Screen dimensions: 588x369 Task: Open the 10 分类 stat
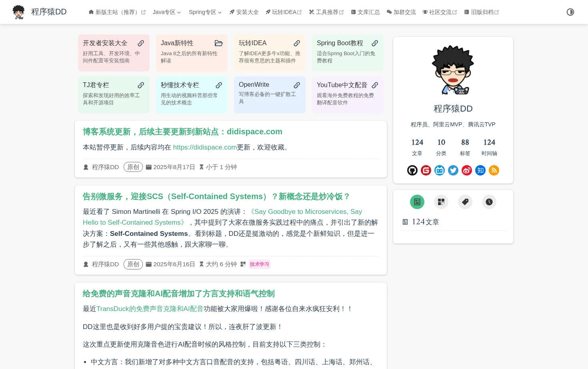pyautogui.click(x=441, y=147)
